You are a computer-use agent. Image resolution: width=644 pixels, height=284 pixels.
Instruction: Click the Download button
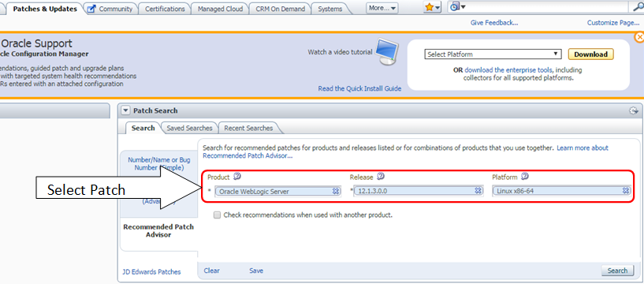(x=590, y=54)
